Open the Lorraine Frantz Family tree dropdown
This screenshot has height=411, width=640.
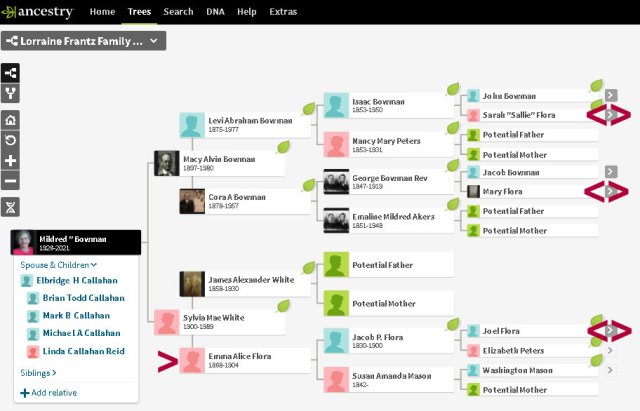[83, 41]
